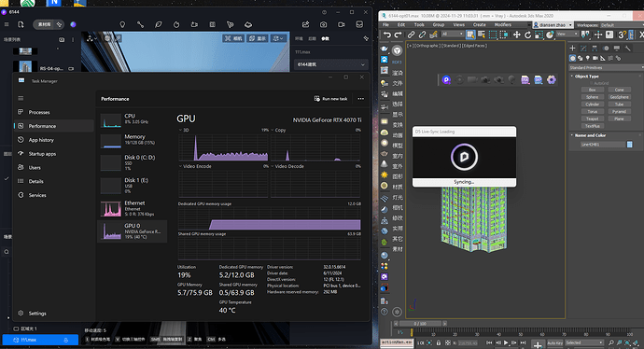Toggle the selection lock padlock icon

click(x=439, y=342)
